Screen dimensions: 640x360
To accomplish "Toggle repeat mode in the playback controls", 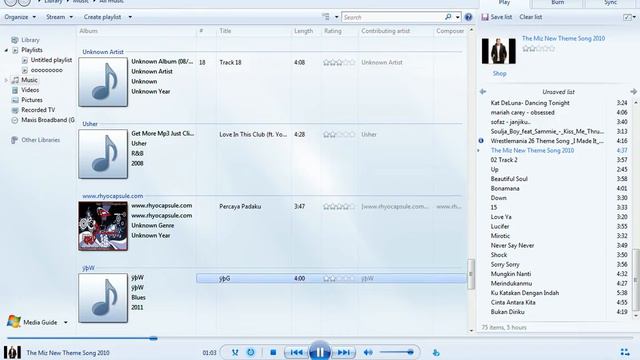I will click(251, 352).
